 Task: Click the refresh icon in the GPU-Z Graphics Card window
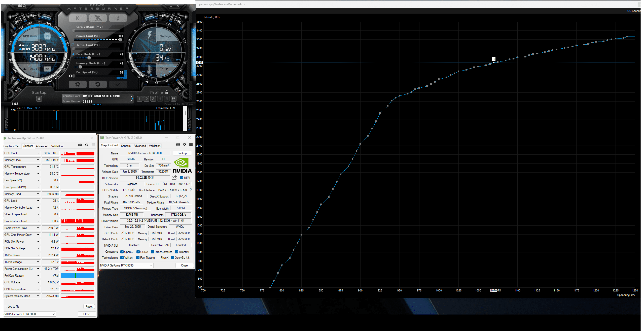coord(184,144)
